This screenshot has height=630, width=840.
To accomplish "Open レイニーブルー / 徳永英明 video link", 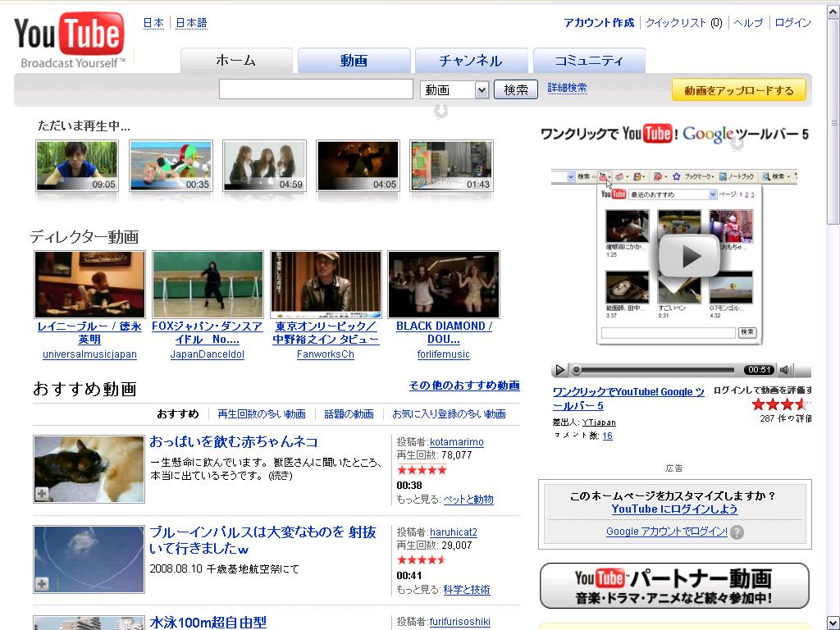I will point(89,333).
